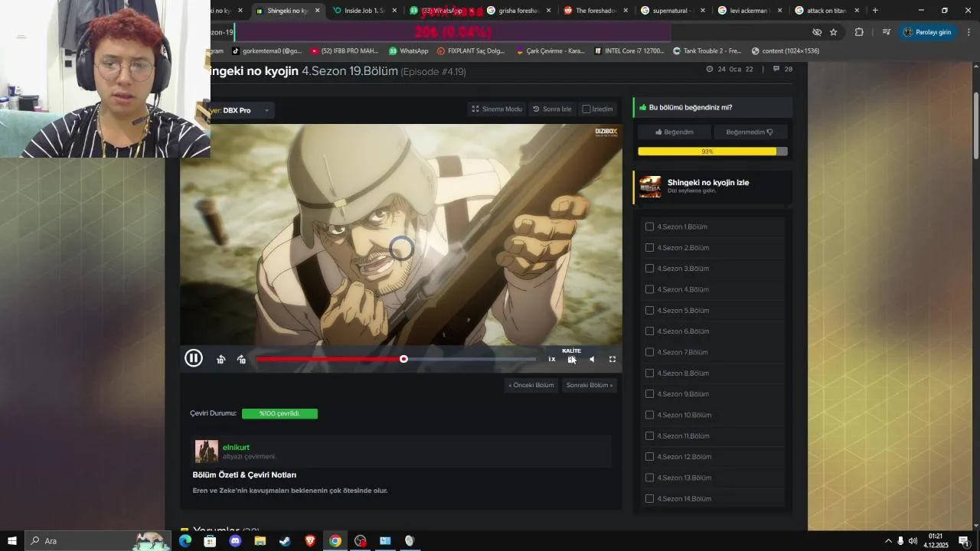Viewport: 980px width, 551px height.
Task: Open the 4.Sezon 14.Bölüm episode link
Action: coord(684,499)
